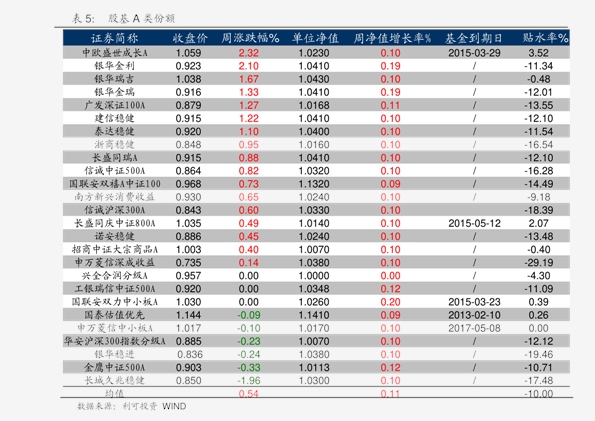The width and height of the screenshot is (595, 421).
Task: Click the discount rate -29.19
Action: (538, 262)
